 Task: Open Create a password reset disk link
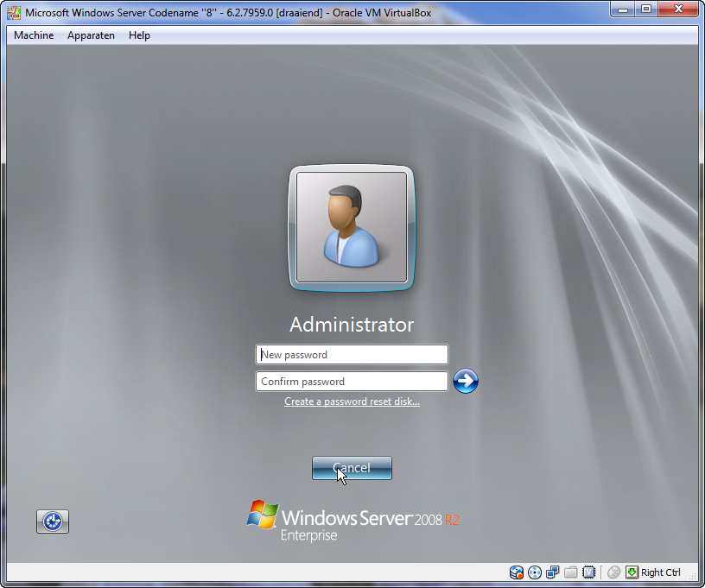click(352, 401)
